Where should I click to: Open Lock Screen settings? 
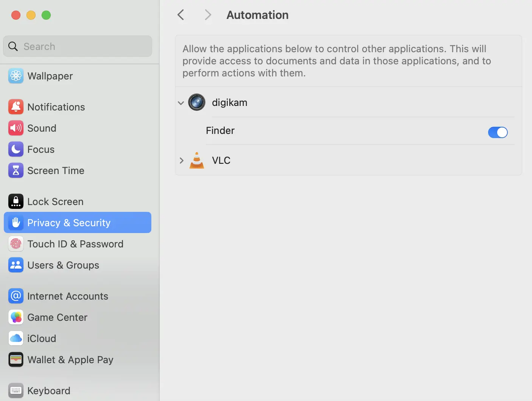coord(55,202)
